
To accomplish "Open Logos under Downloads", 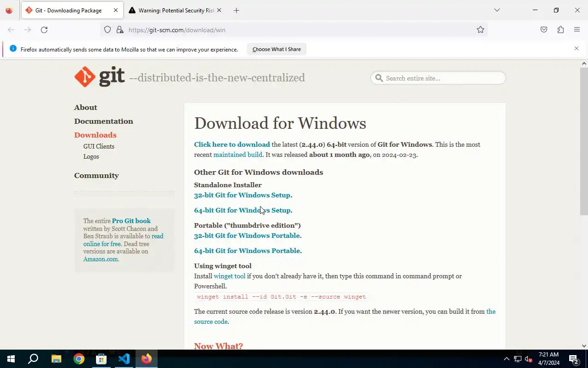I will (x=91, y=156).
